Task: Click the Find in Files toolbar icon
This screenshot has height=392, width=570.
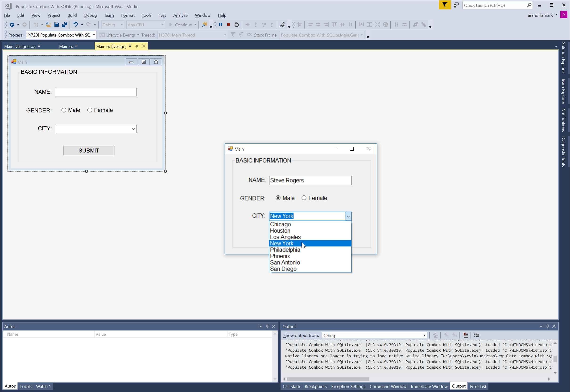Action: pos(204,25)
